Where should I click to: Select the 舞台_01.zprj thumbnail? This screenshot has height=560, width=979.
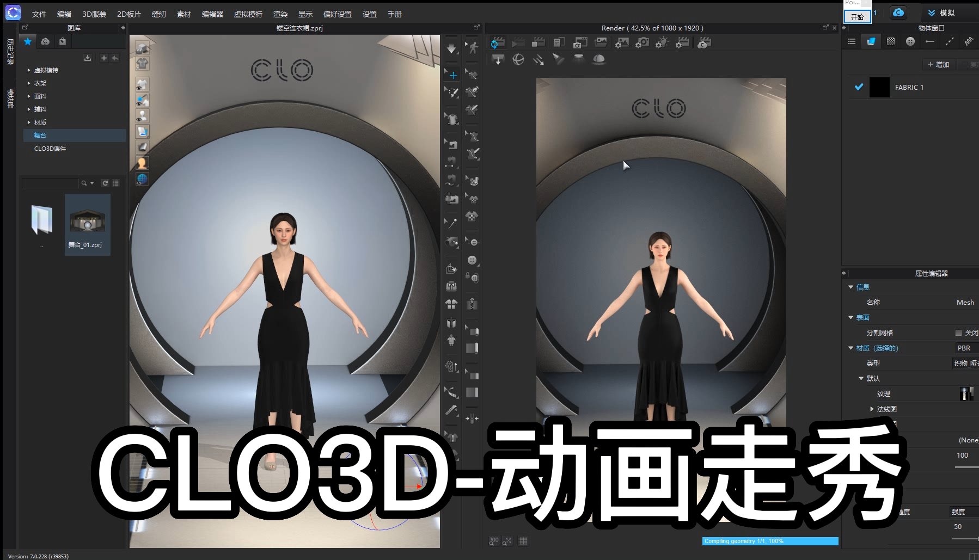(87, 225)
